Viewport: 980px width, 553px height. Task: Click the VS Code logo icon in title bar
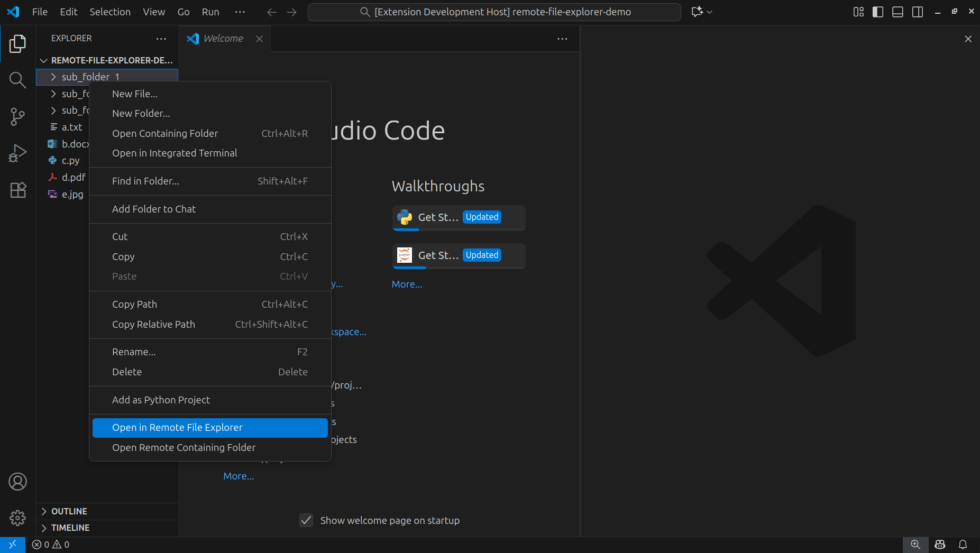[x=13, y=12]
